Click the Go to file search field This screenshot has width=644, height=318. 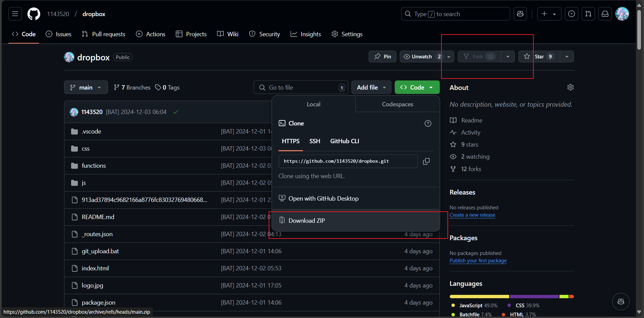tap(301, 87)
